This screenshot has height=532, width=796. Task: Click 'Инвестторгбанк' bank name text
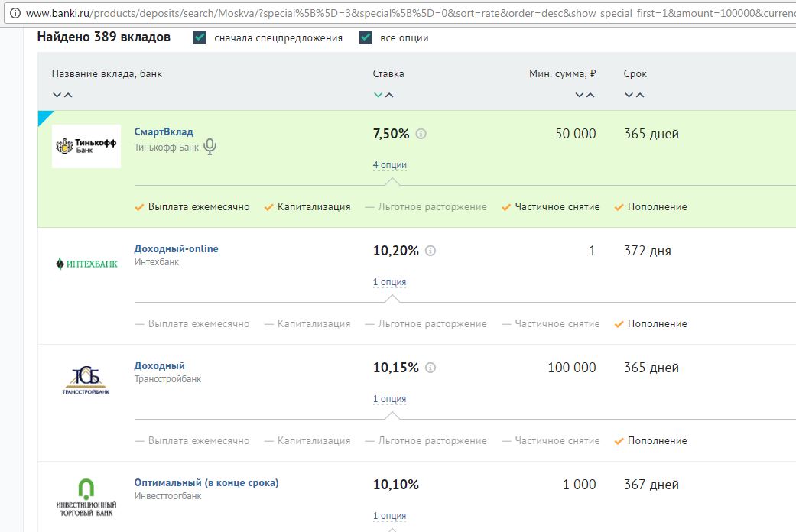(x=167, y=496)
